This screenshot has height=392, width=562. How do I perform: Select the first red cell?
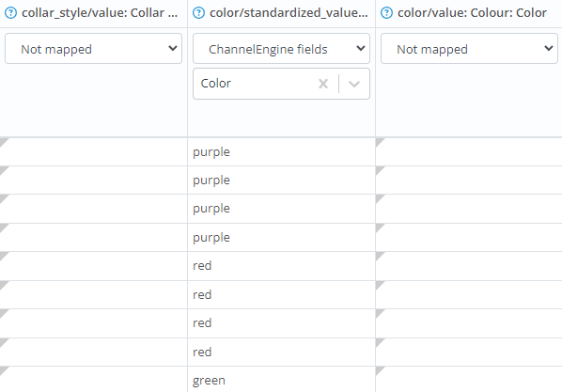click(281, 266)
